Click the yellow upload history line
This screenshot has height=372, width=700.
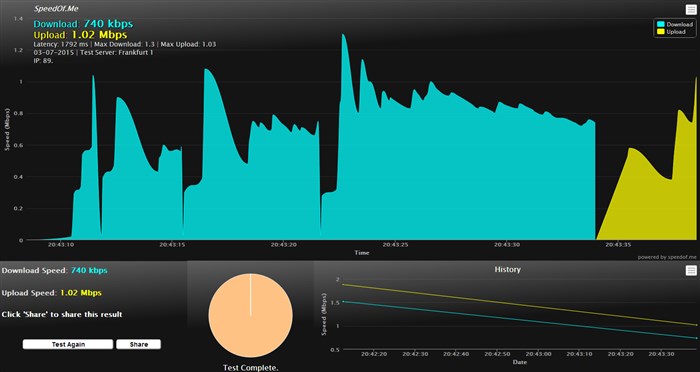[x=520, y=305]
